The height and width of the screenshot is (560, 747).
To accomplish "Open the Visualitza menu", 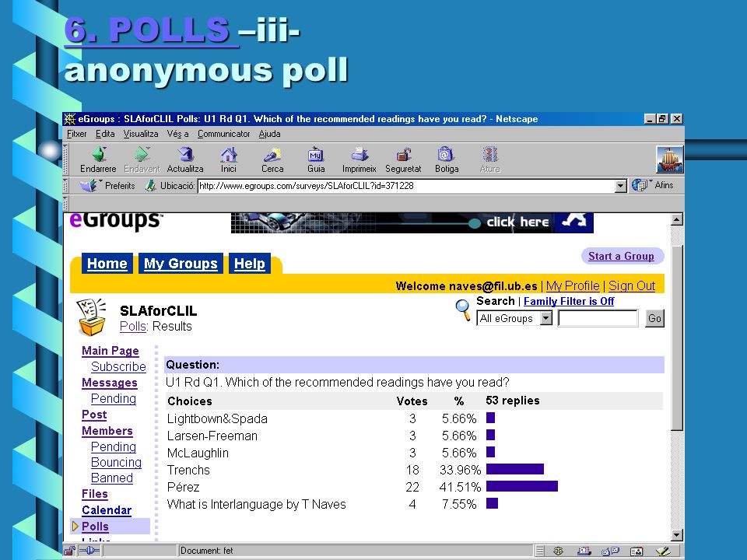I will tap(141, 134).
